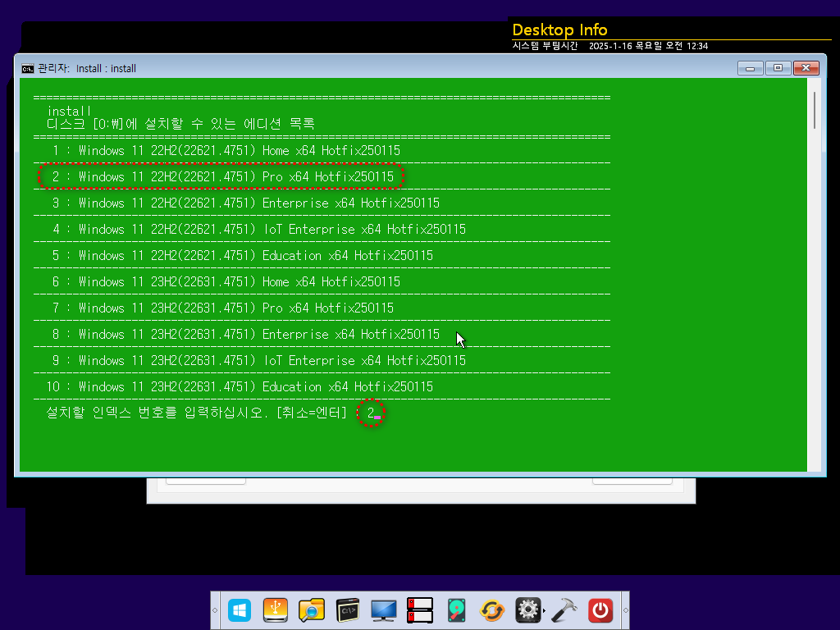Image resolution: width=840 pixels, height=630 pixels.
Task: Open the Windows logo dock icon
Action: [240, 610]
